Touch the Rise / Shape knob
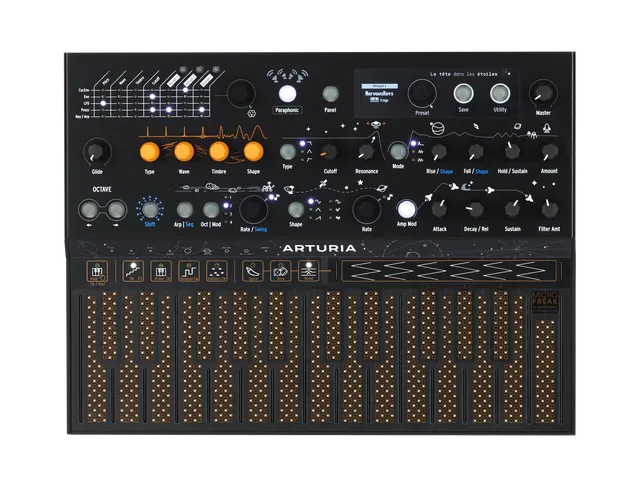 pyautogui.click(x=439, y=152)
